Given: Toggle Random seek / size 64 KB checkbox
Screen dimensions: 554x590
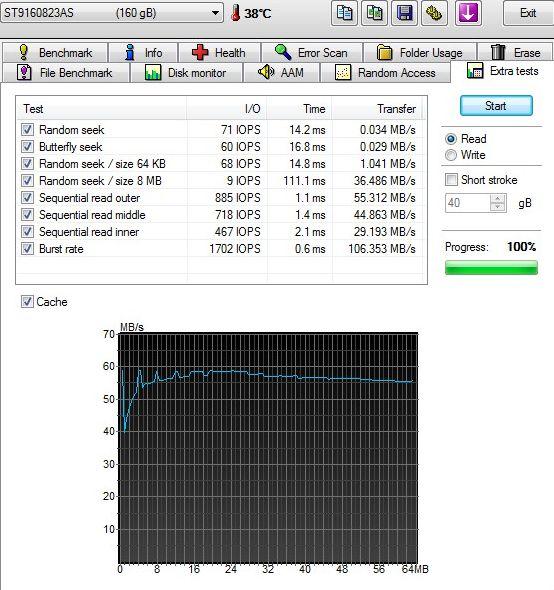Looking at the screenshot, I should coord(27,163).
